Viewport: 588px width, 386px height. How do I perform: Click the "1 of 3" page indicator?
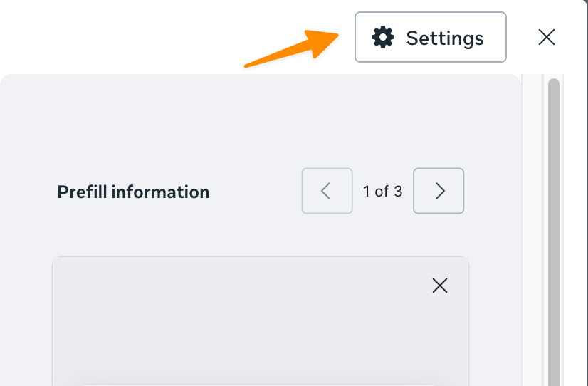click(382, 192)
